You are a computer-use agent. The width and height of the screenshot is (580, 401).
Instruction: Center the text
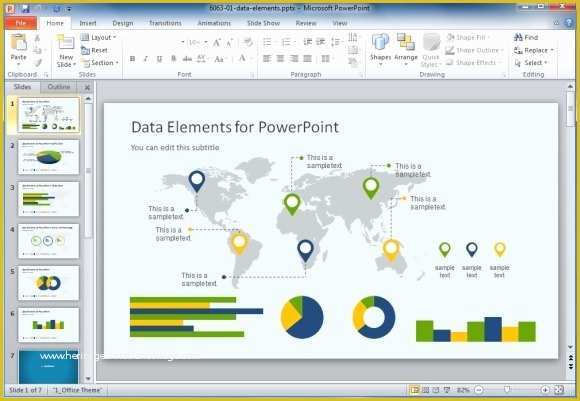click(x=280, y=58)
